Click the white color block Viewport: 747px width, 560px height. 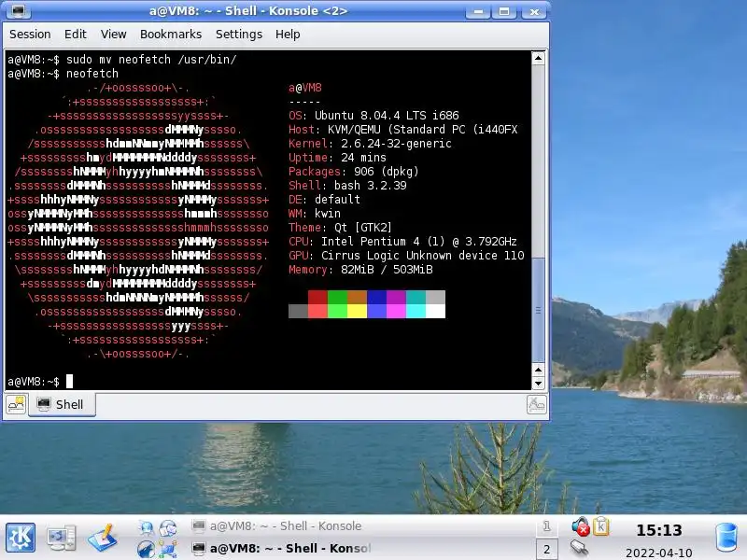click(x=435, y=311)
